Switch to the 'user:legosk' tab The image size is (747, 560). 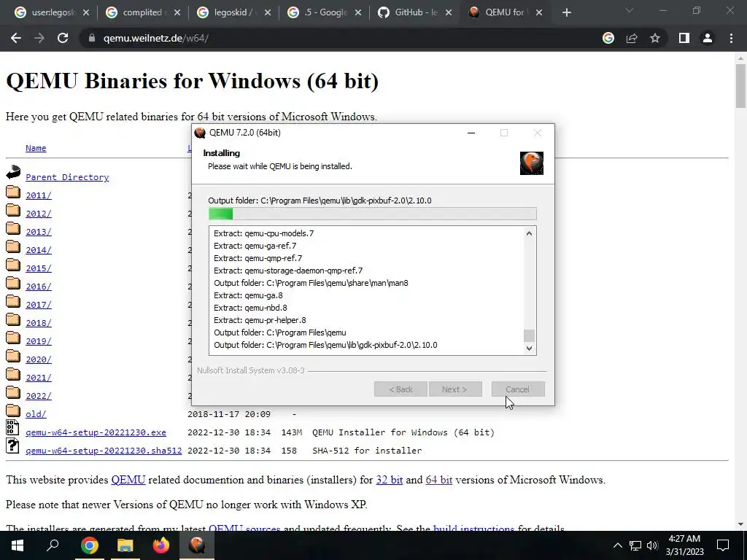pos(53,12)
